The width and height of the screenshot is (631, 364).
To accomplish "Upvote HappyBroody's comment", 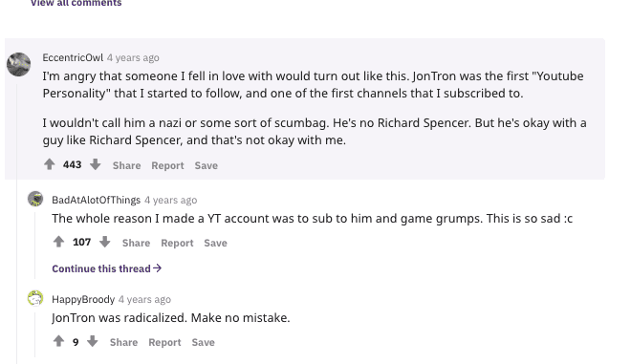I will pos(58,341).
